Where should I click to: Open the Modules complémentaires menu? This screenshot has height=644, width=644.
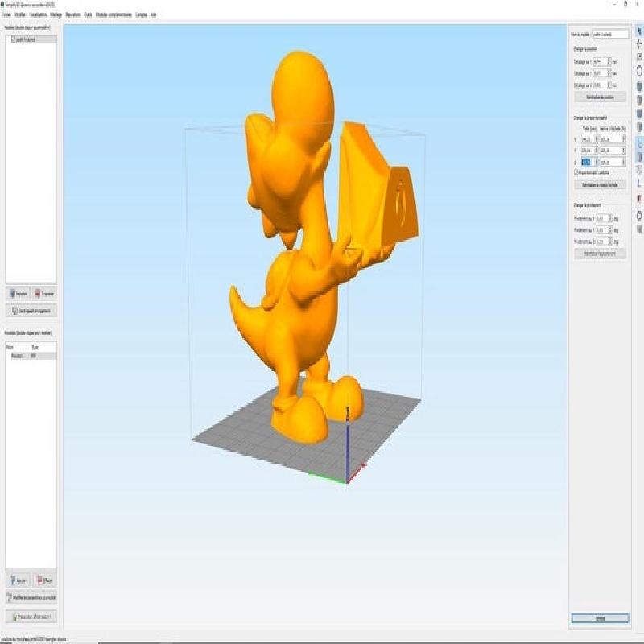pos(114,14)
